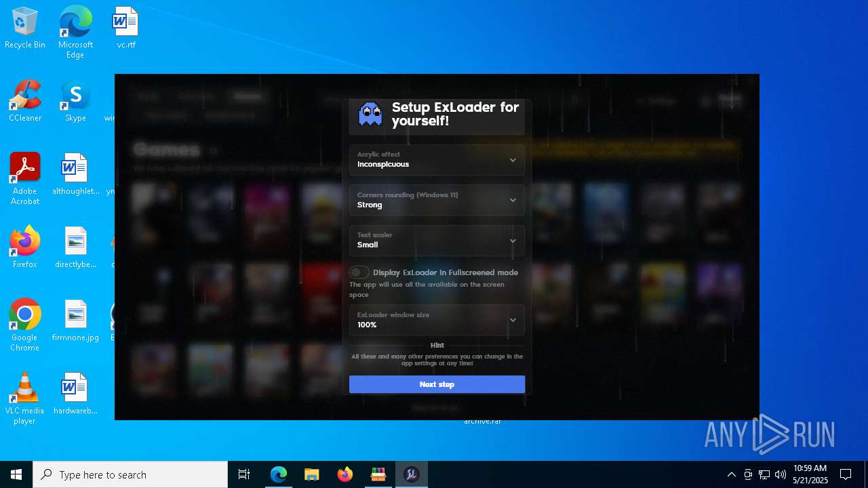The width and height of the screenshot is (868, 488).
Task: Open the vc.rtf document icon
Action: pyautogui.click(x=125, y=28)
